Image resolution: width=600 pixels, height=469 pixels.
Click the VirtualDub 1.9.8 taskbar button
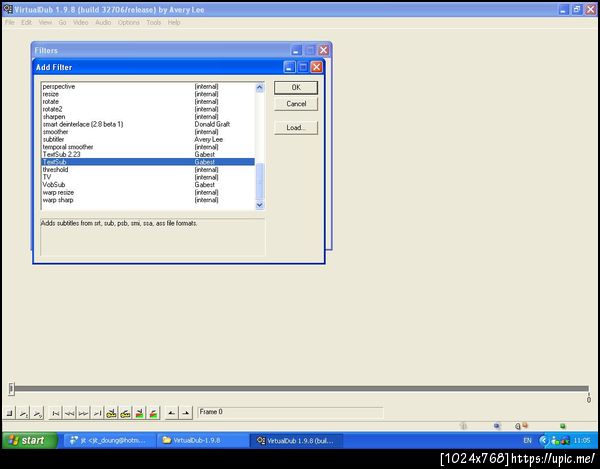(x=296, y=441)
